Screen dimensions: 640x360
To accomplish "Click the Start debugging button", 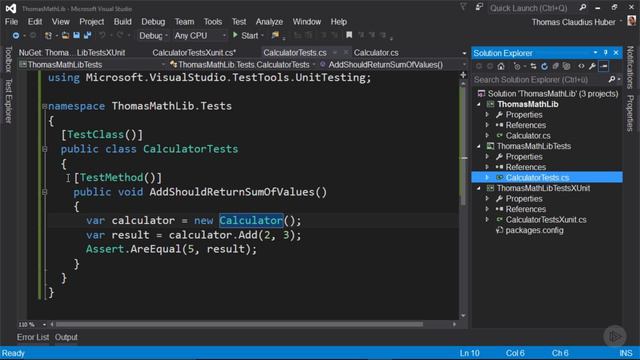I will [245, 36].
